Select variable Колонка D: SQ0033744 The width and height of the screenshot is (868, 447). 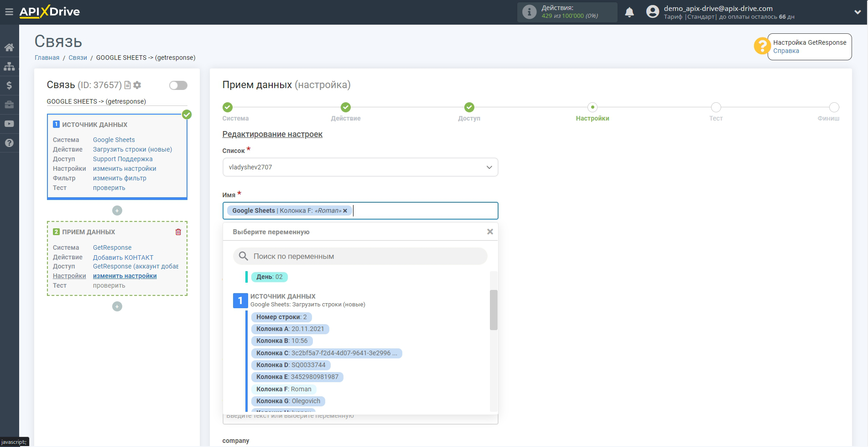[291, 365]
